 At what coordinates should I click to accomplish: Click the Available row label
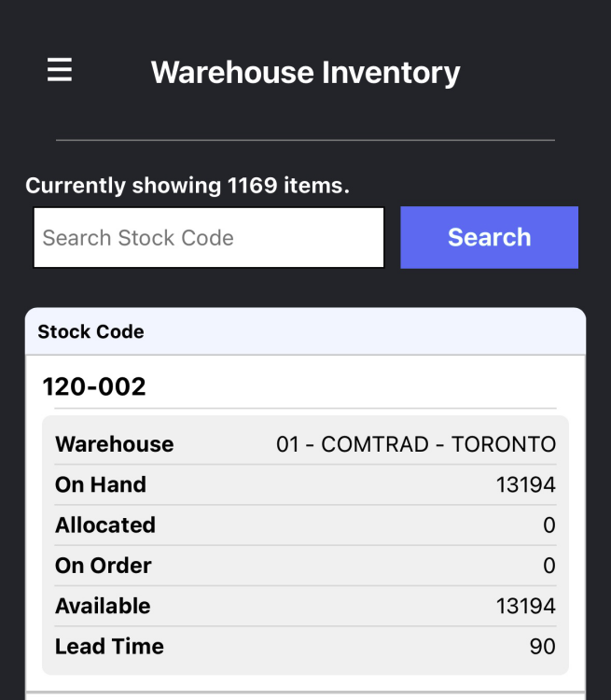pos(103,606)
